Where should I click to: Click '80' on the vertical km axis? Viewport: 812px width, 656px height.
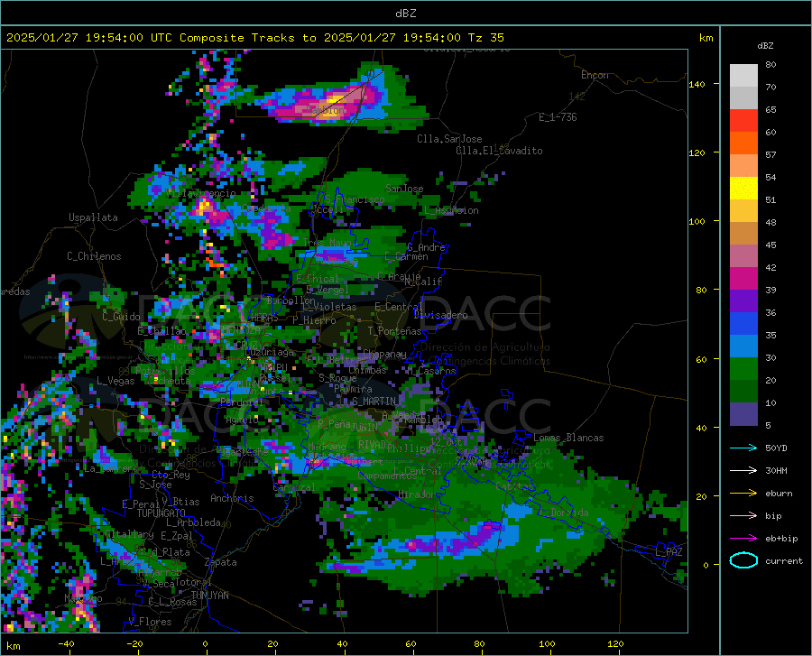point(701,290)
